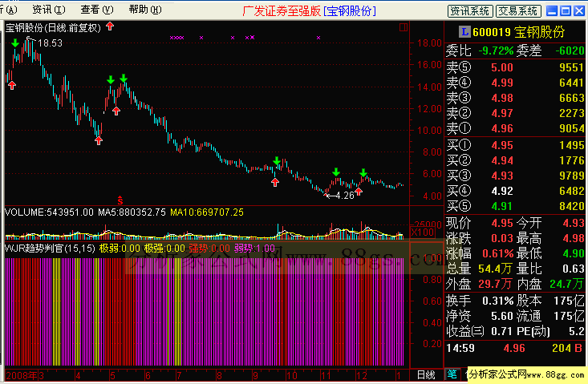Click the 委差 -6020 value

570,51
